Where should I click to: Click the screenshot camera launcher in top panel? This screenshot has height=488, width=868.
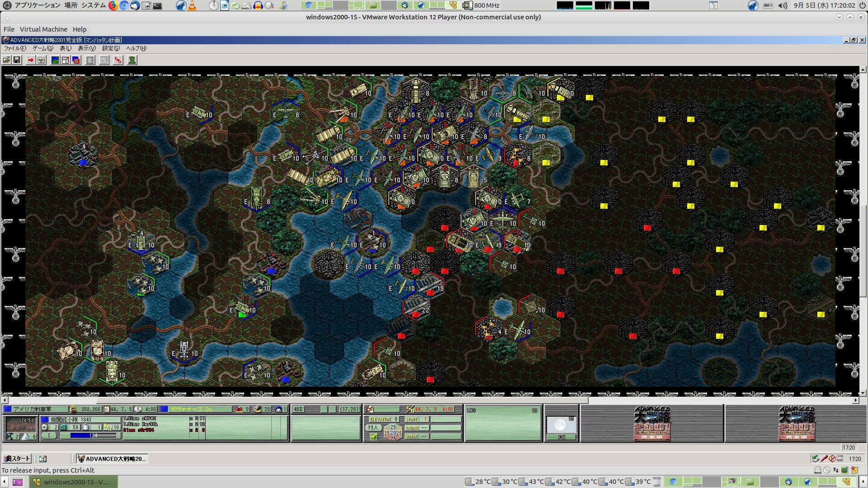pyautogui.click(x=146, y=5)
